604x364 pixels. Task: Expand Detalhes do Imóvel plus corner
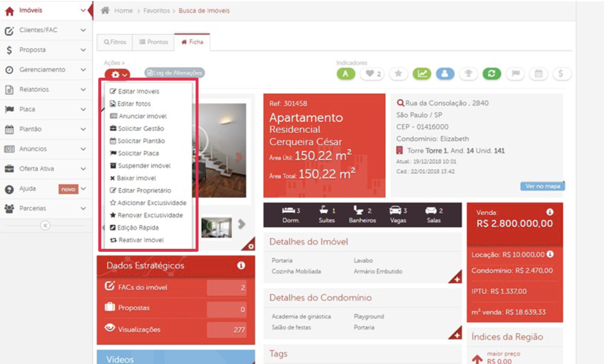click(456, 279)
